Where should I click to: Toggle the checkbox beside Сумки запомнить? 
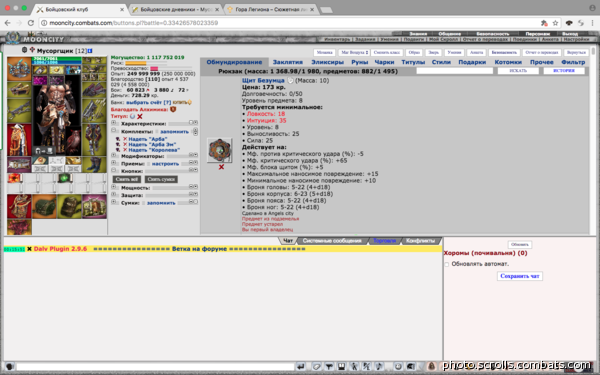point(143,203)
